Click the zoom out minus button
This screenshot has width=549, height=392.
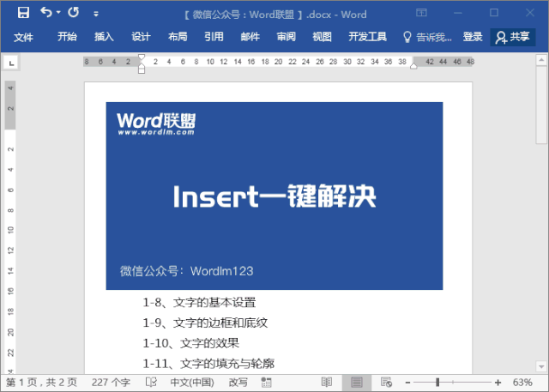click(407, 383)
